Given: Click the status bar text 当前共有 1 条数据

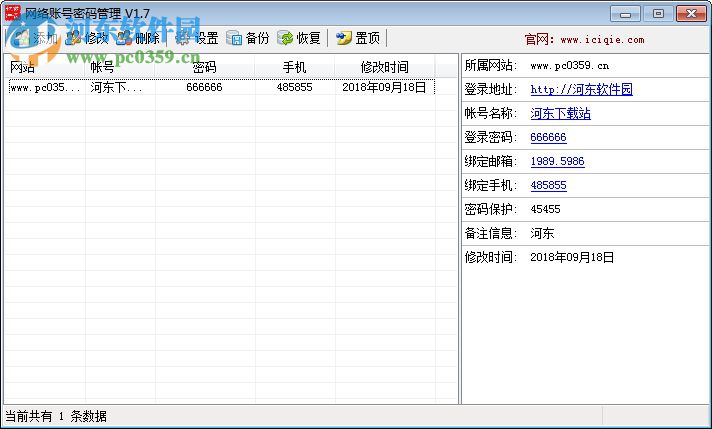Looking at the screenshot, I should click(56, 416).
